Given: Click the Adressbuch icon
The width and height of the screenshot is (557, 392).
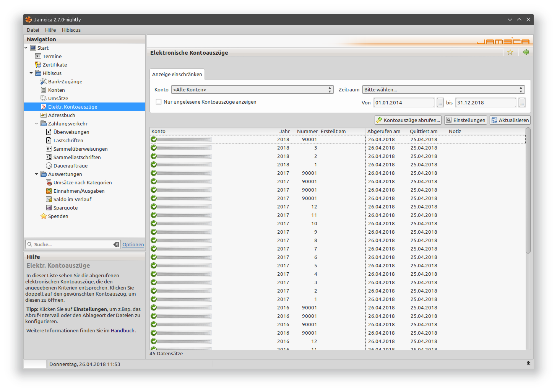Looking at the screenshot, I should [44, 115].
